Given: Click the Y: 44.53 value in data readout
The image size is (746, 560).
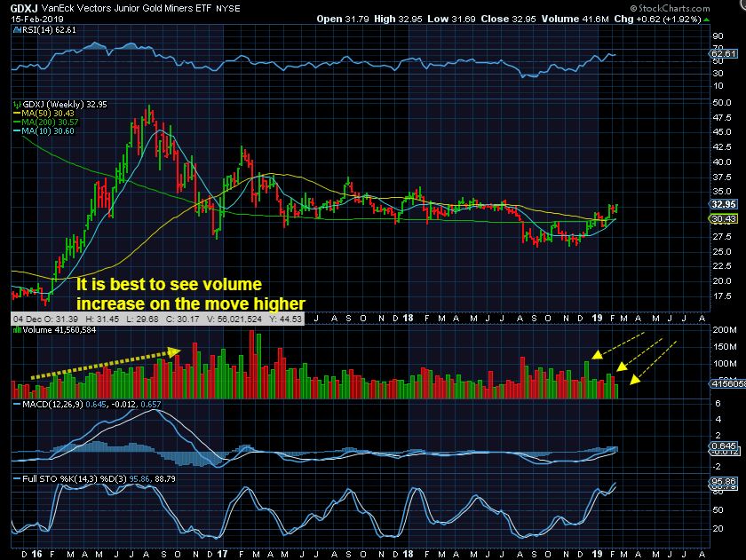Looking at the screenshot, I should [285, 319].
